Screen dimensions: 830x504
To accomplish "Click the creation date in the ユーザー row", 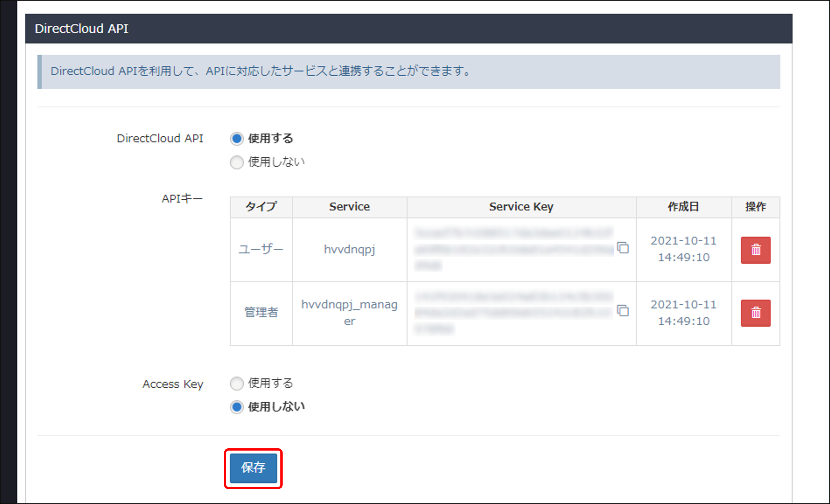I will tap(684, 249).
